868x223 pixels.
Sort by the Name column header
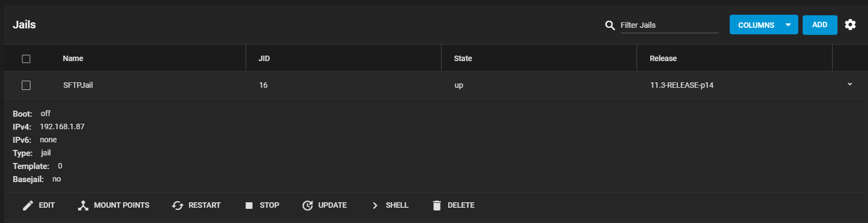(x=73, y=58)
